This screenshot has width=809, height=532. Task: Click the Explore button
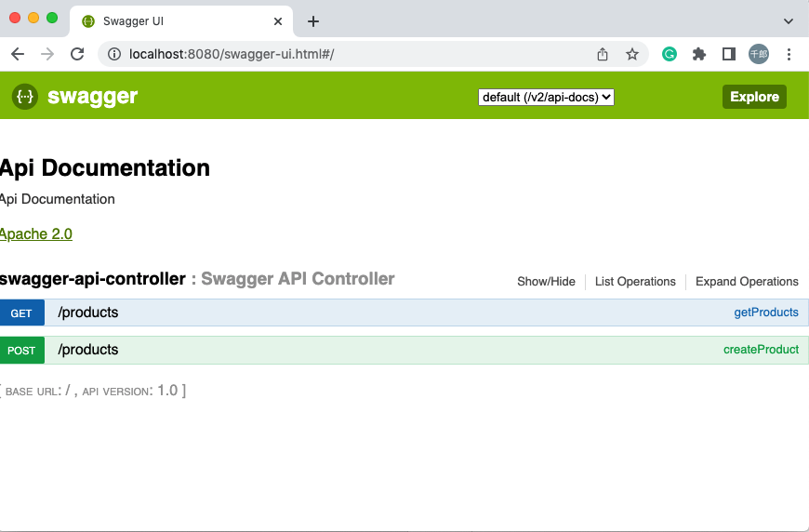pyautogui.click(x=754, y=97)
